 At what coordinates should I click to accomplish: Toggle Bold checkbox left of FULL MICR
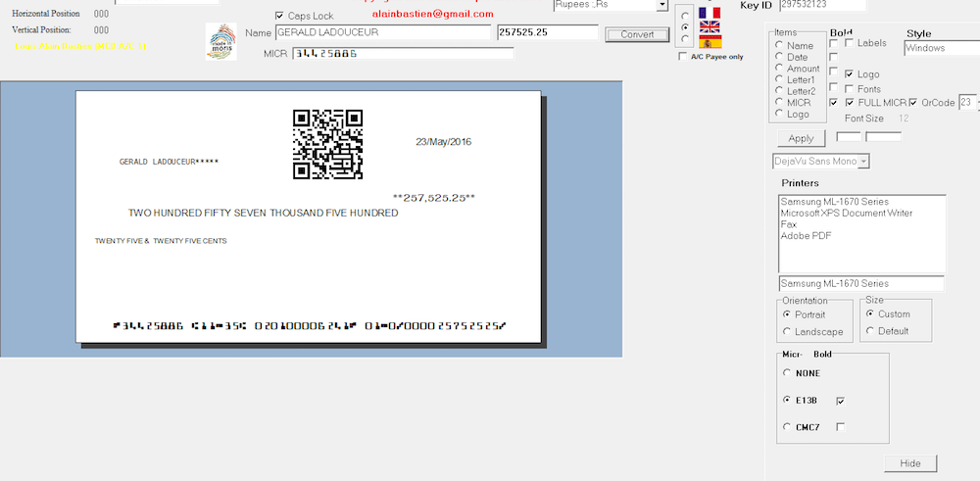click(833, 103)
